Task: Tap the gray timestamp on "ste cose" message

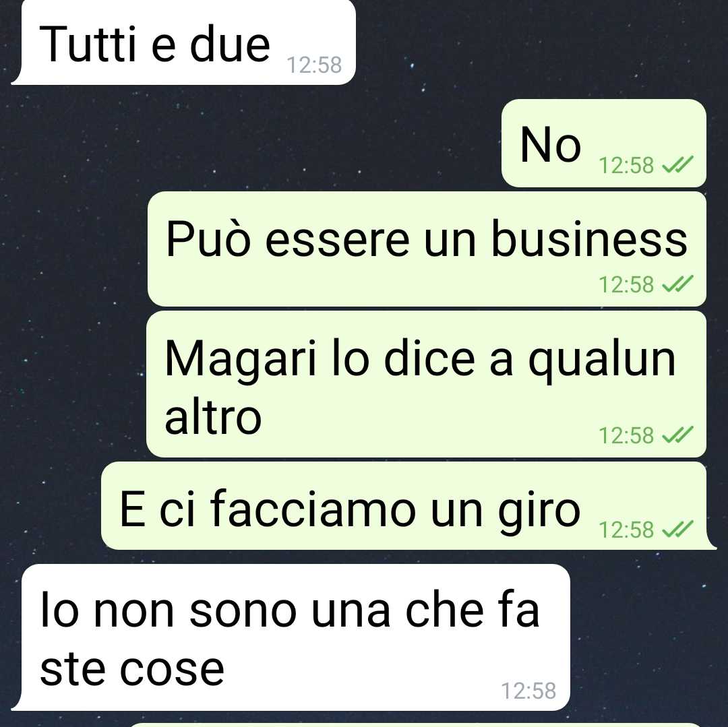Action: tap(529, 691)
